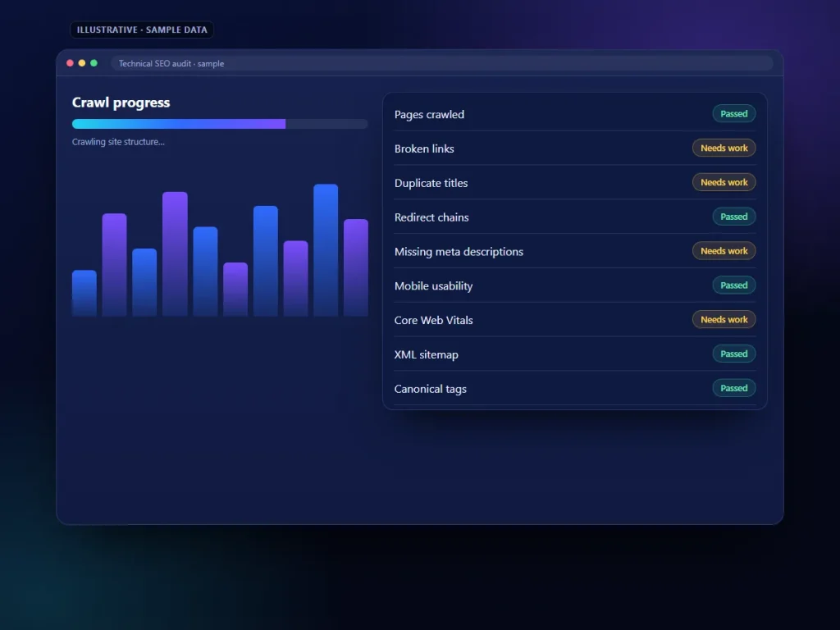Select the 'Duplicate titles' row label
Viewport: 840px width, 630px height.
tap(431, 183)
